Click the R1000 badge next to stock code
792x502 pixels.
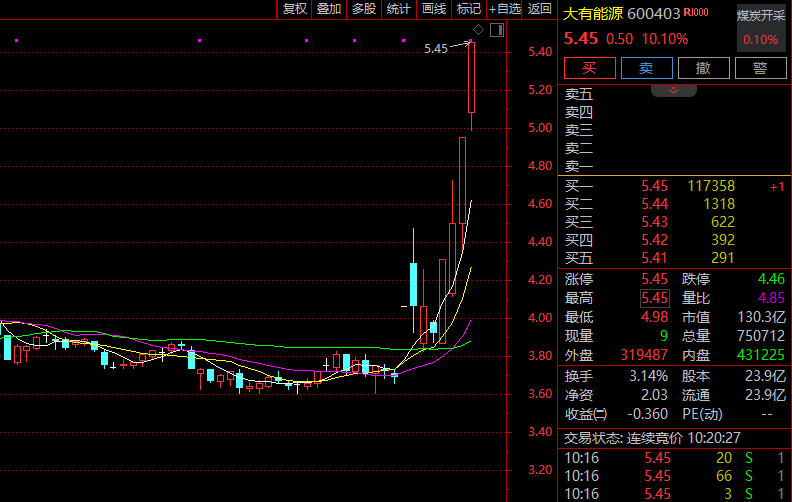coord(695,14)
